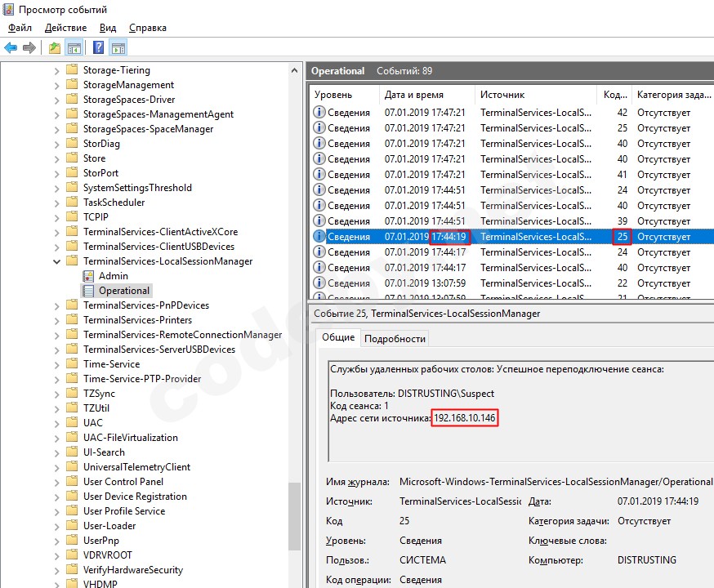Sort events by Источник column header
The width and height of the screenshot is (714, 588).
tap(502, 95)
